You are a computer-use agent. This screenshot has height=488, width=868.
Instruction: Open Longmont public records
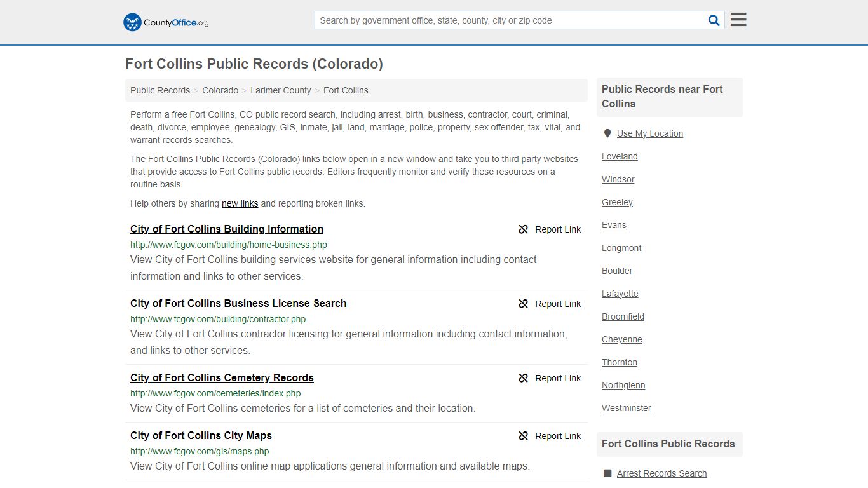(x=621, y=248)
